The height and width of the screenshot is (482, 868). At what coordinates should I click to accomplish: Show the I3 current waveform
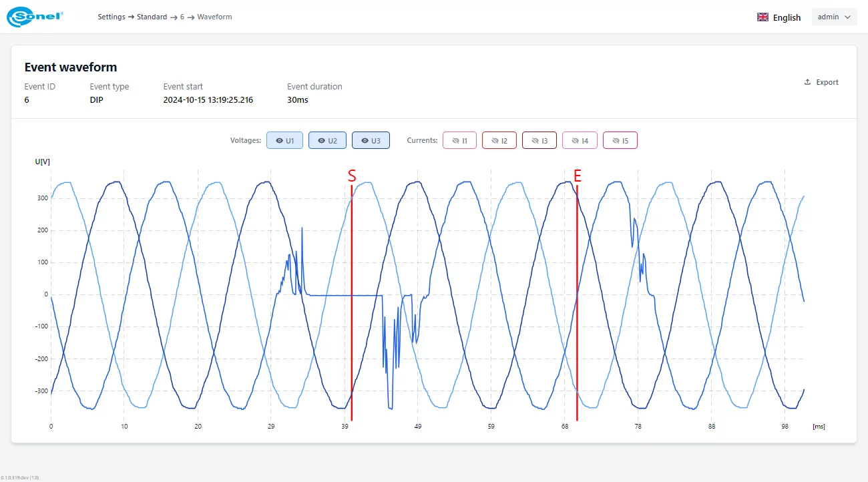click(539, 140)
